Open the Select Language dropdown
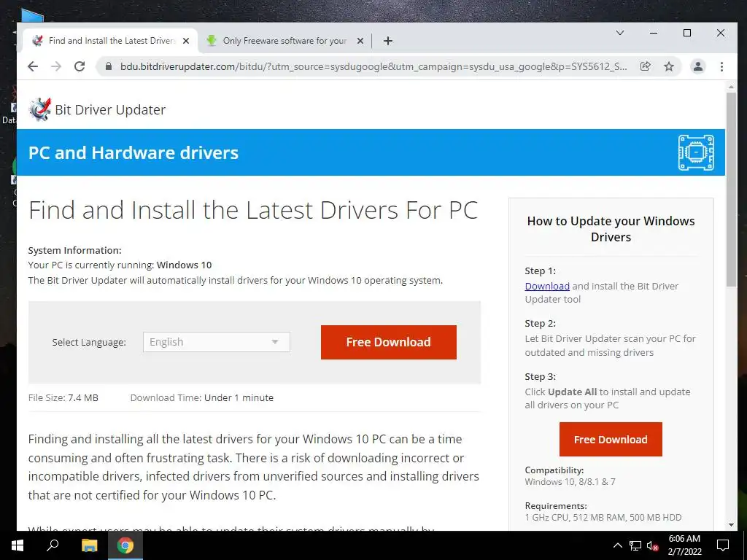 (x=216, y=342)
